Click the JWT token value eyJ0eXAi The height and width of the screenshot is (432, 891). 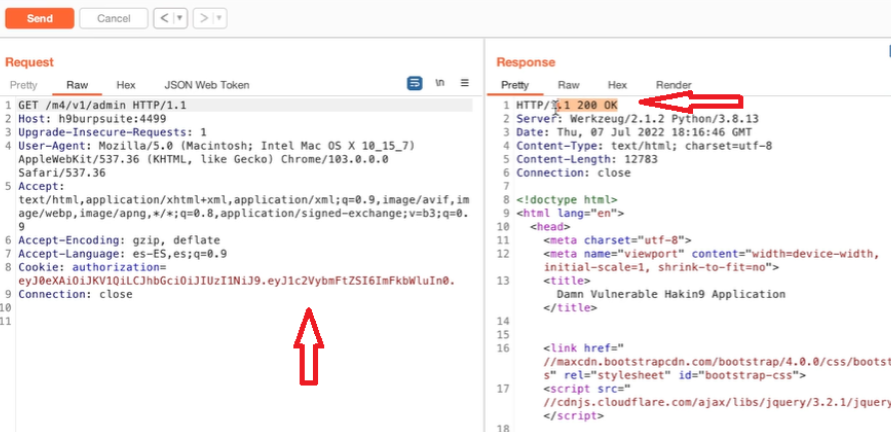(x=237, y=281)
